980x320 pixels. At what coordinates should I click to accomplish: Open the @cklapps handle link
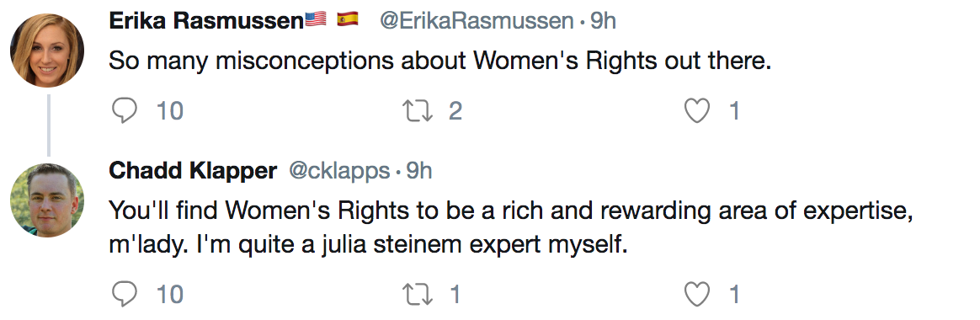[x=339, y=170]
